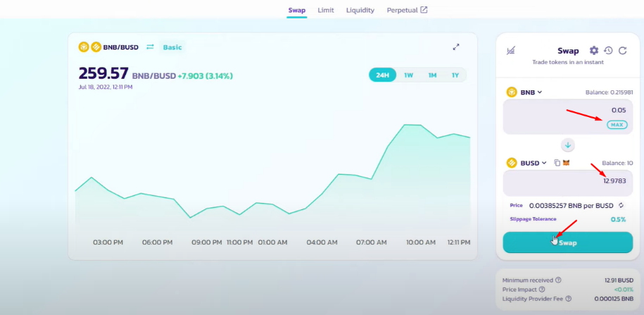Click the Jul 18, 2022, 12:11 PM timestamp
This screenshot has width=644, height=315.
pos(106,87)
